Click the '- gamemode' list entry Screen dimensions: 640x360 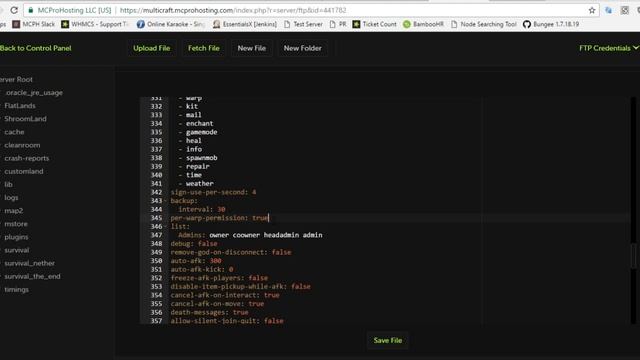[x=198, y=132]
